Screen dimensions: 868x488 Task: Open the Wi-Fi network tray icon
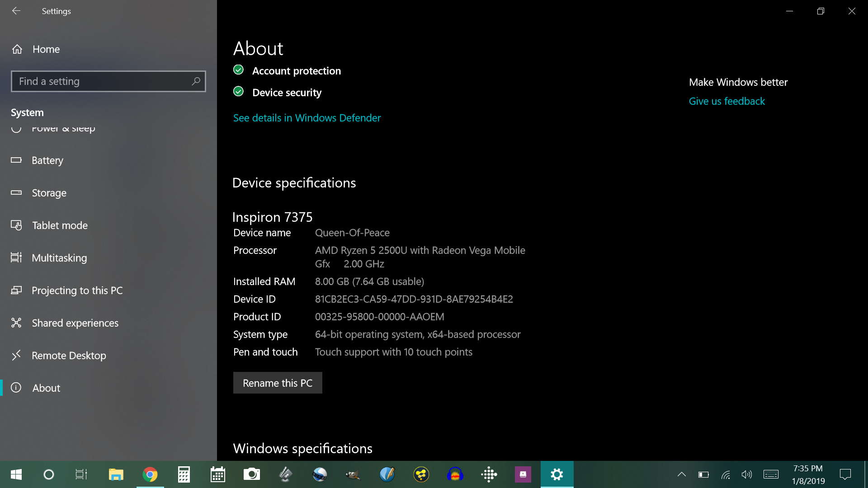pyautogui.click(x=726, y=474)
